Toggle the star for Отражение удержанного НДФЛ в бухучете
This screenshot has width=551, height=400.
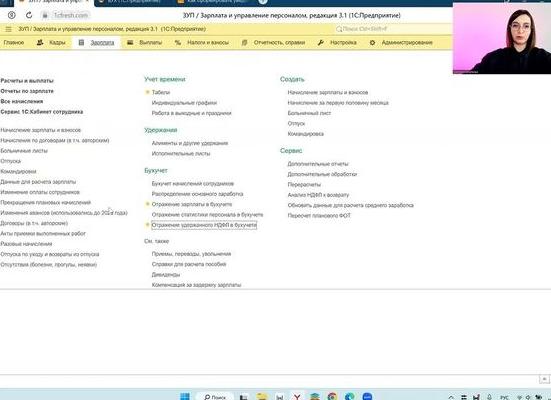coord(148,225)
